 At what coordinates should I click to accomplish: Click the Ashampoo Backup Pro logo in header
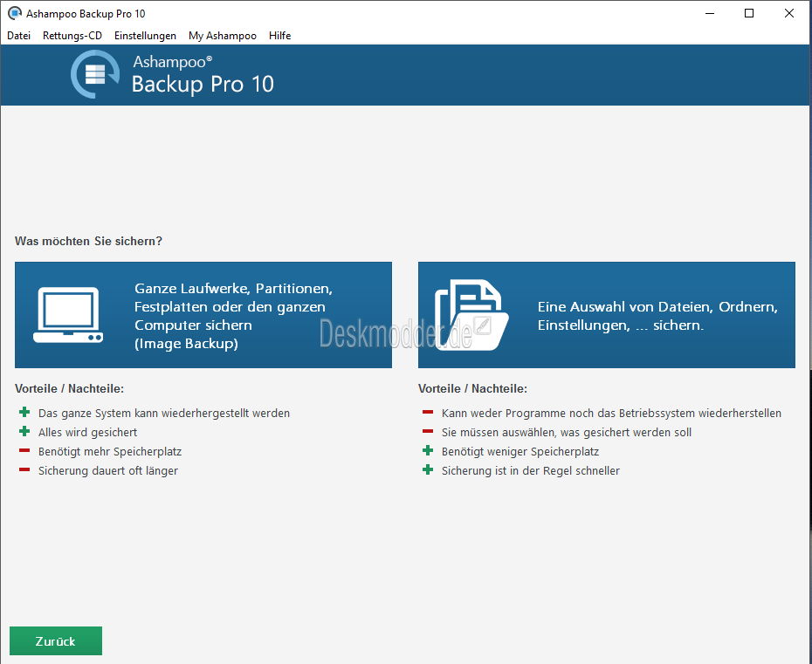[x=95, y=74]
